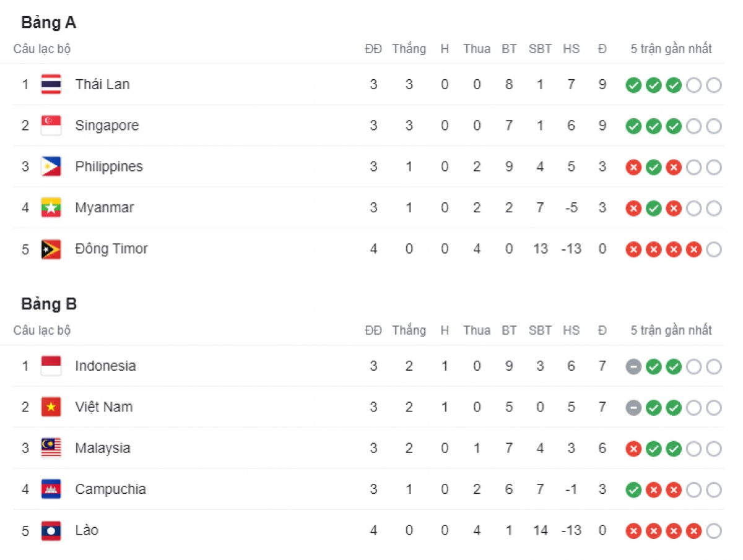Click the Thailand flag icon
This screenshot has width=743, height=560.
51,84
